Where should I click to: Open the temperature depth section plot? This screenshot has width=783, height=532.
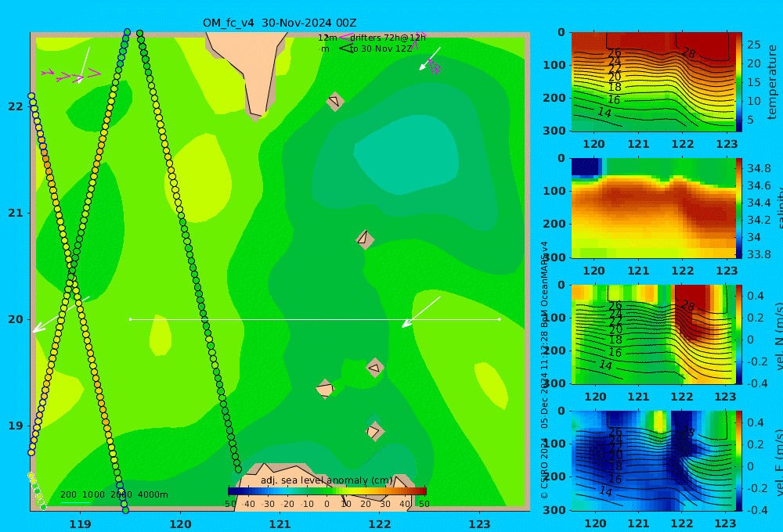click(653, 82)
